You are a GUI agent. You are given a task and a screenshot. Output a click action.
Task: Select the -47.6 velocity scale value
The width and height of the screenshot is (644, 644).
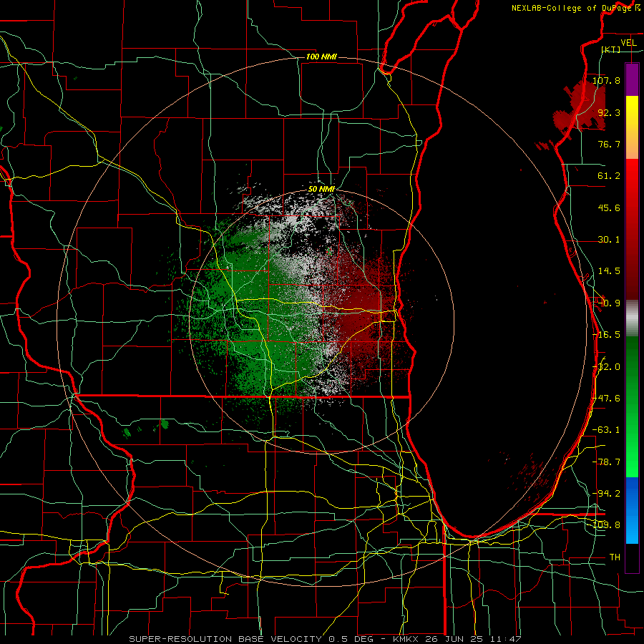tap(606, 399)
